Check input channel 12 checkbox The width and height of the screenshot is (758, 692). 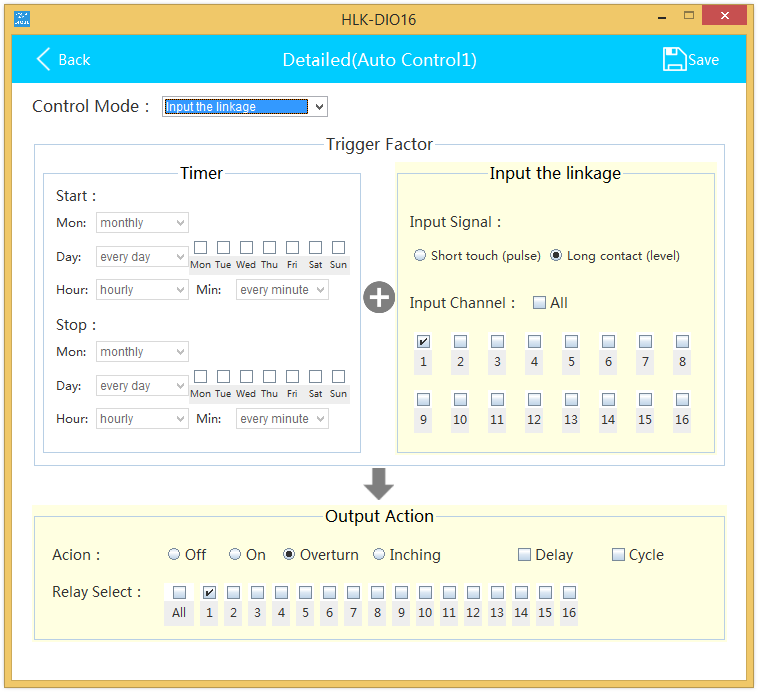pyautogui.click(x=535, y=400)
